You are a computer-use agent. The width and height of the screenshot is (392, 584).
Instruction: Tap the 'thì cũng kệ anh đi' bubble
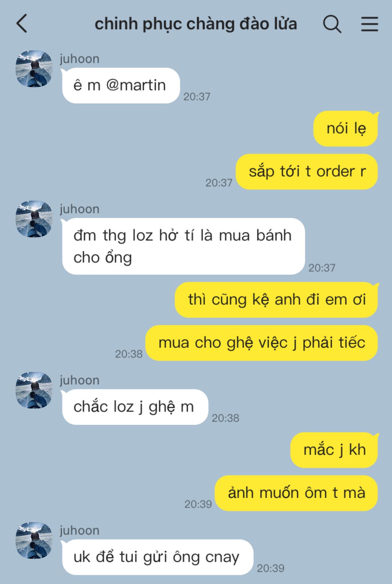(277, 300)
